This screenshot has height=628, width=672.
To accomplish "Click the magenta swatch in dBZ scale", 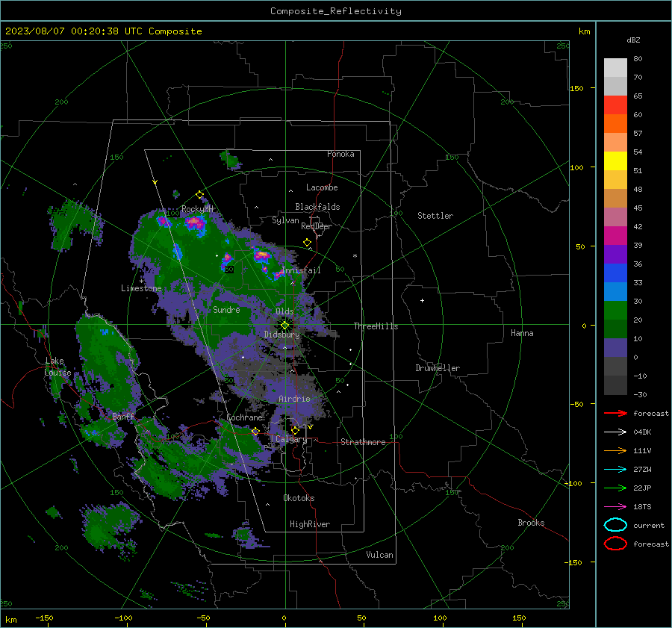I will [x=615, y=235].
